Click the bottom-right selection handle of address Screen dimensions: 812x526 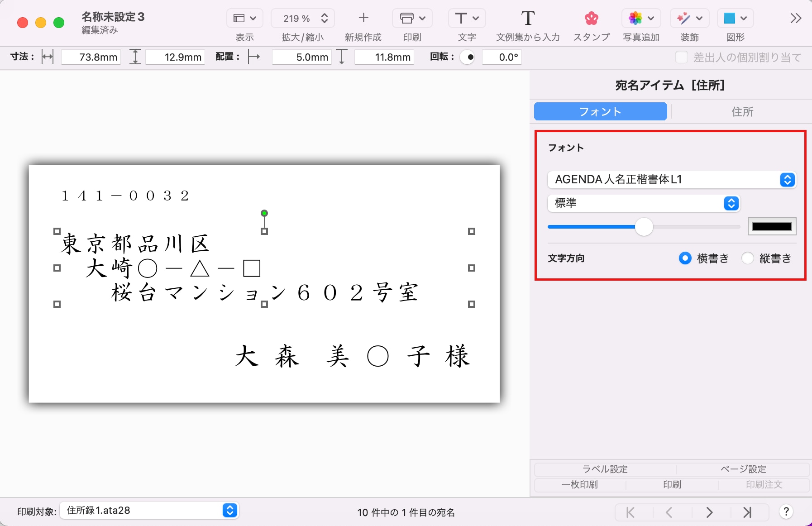click(472, 304)
